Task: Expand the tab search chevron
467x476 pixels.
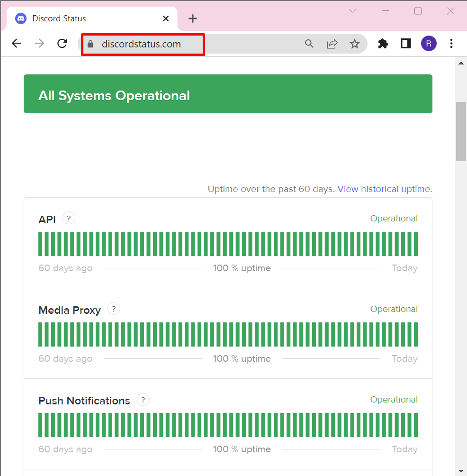Action: click(x=353, y=11)
